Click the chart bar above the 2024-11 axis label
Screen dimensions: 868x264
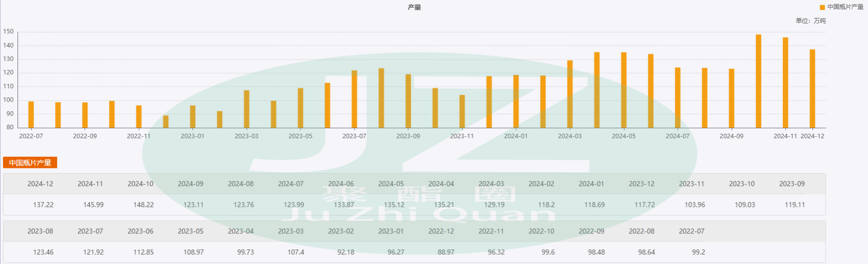click(785, 83)
